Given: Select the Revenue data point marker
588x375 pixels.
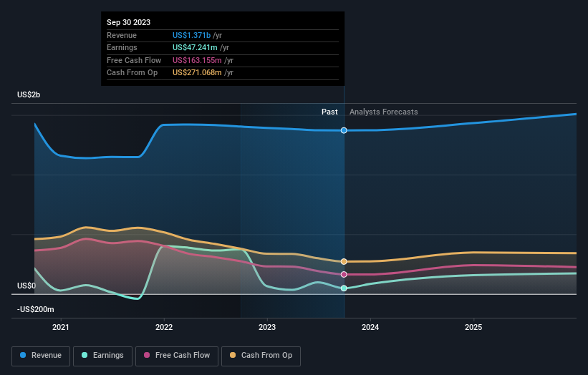Looking at the screenshot, I should (x=344, y=130).
